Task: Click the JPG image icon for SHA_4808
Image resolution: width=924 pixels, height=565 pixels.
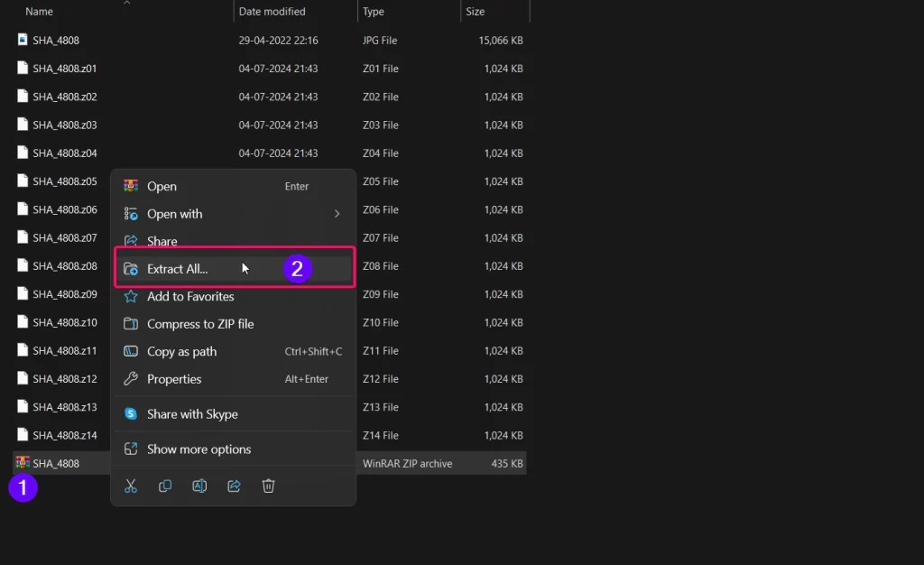Action: [23, 40]
